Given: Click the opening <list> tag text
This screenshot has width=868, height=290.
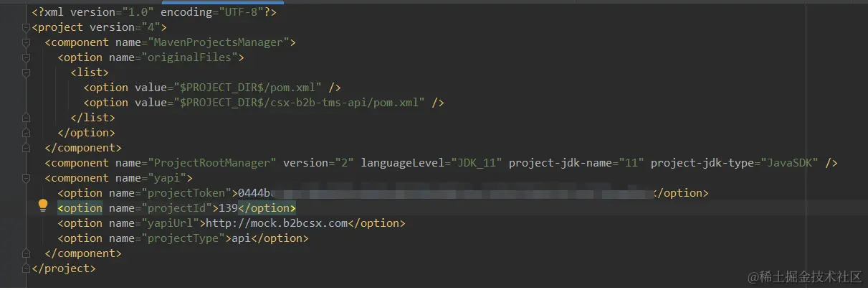Looking at the screenshot, I should (x=90, y=72).
